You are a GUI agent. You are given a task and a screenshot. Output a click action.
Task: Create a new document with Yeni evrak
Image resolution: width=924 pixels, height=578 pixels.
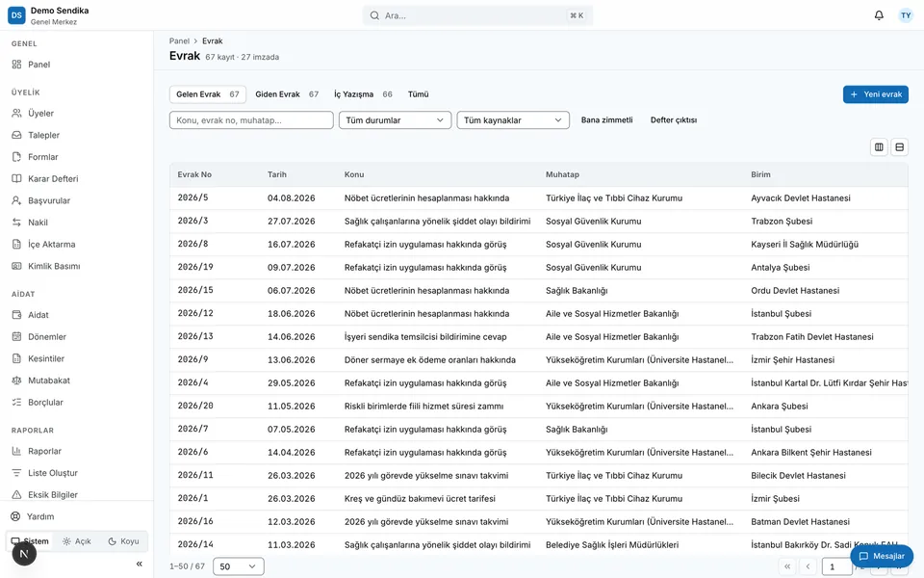876,93
